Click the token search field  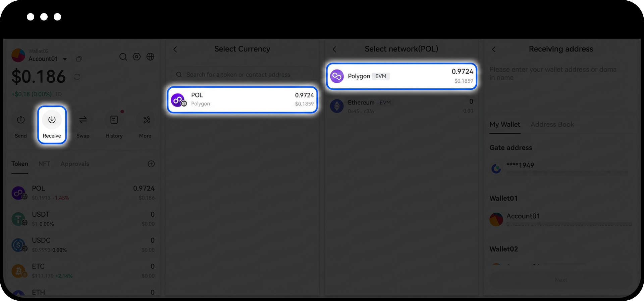(242, 75)
